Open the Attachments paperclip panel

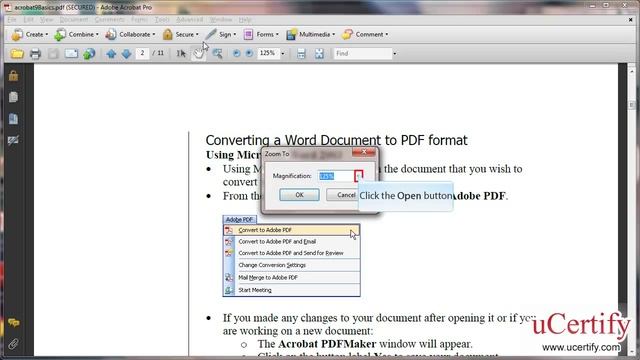(13, 344)
